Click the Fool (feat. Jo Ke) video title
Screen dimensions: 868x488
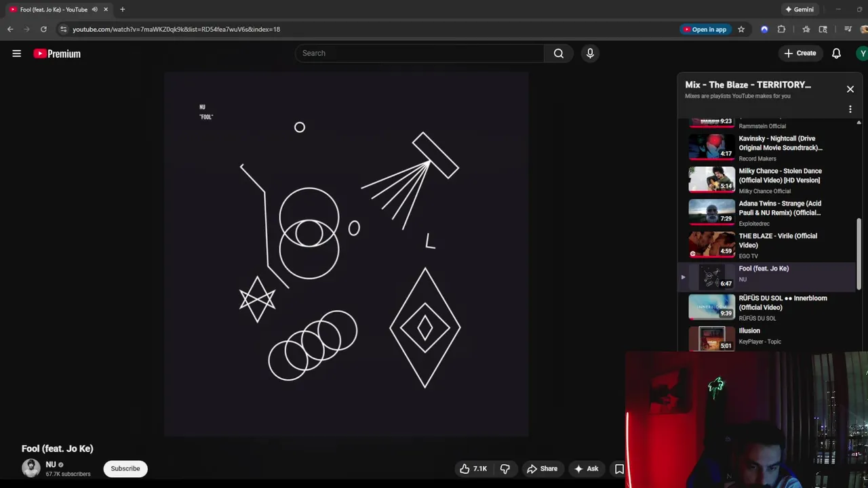58,449
